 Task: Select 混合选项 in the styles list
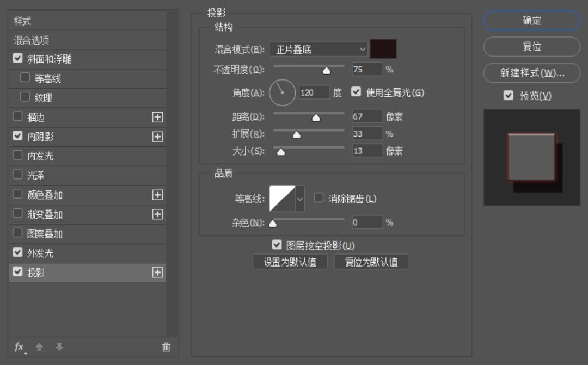(32, 41)
